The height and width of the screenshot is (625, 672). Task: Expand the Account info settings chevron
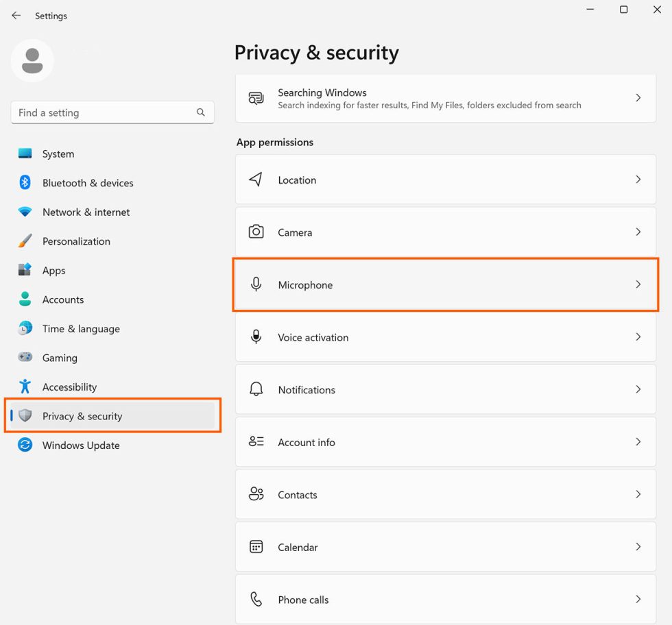pos(638,441)
